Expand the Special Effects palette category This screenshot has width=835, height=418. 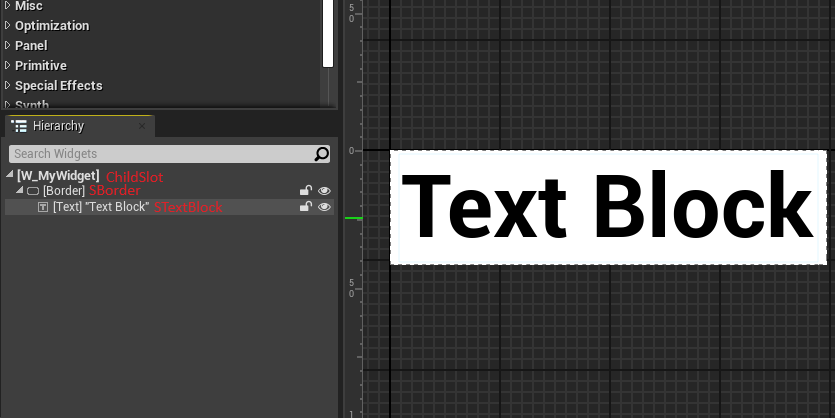(x=8, y=86)
